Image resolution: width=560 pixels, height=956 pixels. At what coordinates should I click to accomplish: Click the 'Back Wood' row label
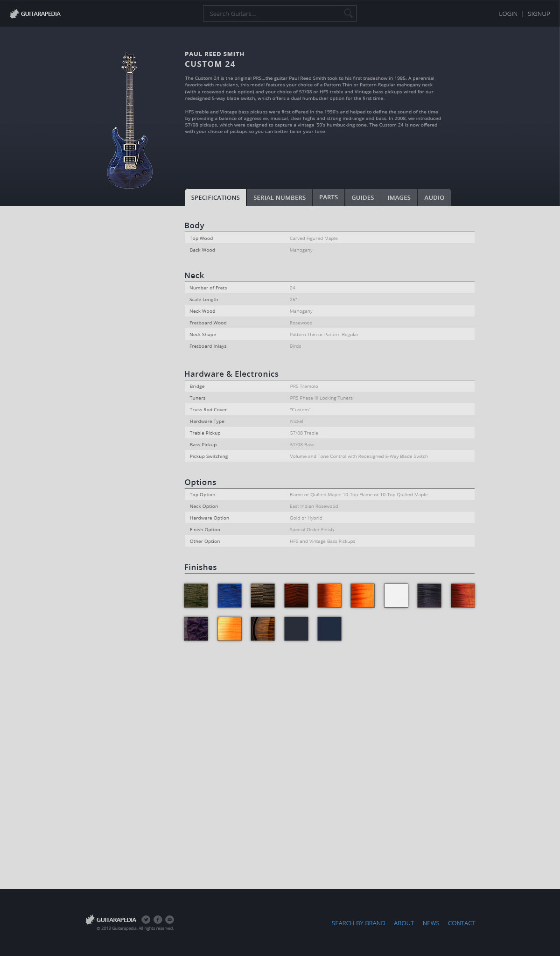tap(203, 250)
